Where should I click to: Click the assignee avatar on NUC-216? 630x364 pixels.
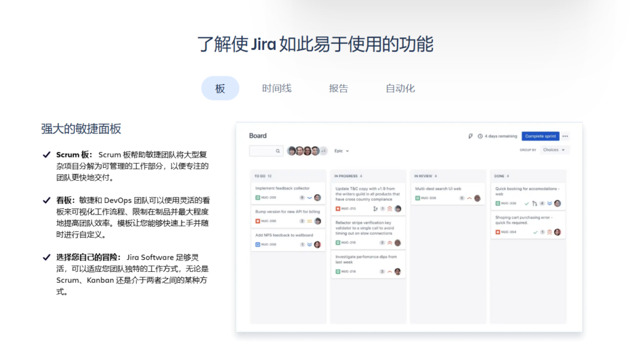click(398, 243)
